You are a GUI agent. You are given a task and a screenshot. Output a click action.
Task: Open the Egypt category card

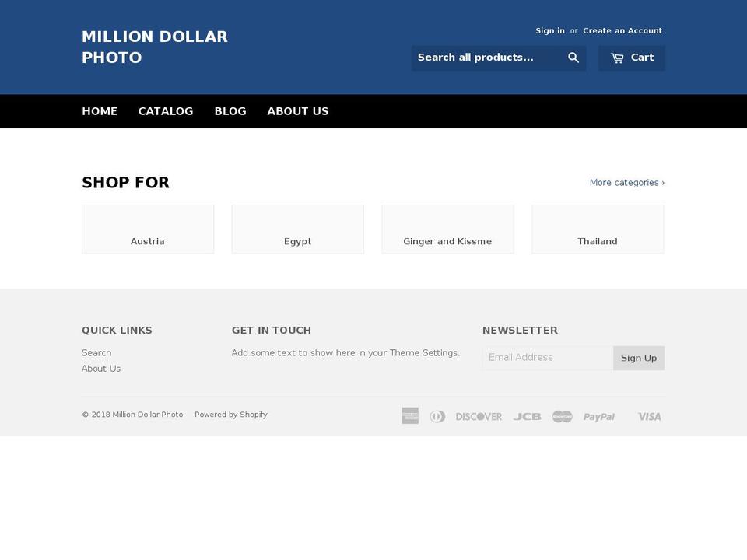[298, 229]
